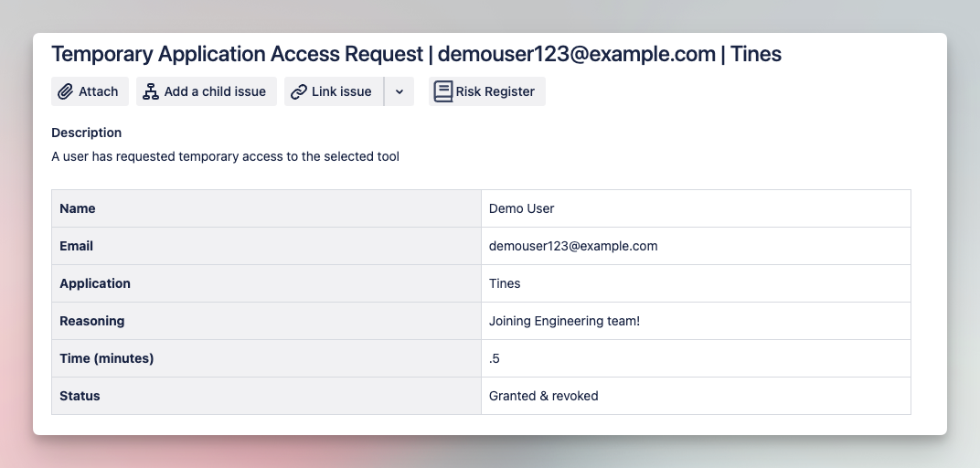
Task: Click the demouser123@example.com email cell
Action: click(x=696, y=246)
